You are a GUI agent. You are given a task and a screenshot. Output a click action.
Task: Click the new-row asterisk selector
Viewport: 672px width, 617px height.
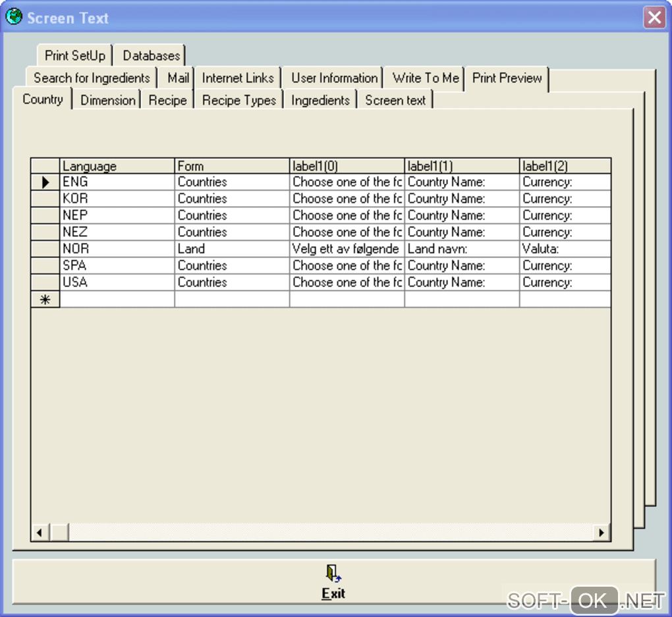click(45, 300)
